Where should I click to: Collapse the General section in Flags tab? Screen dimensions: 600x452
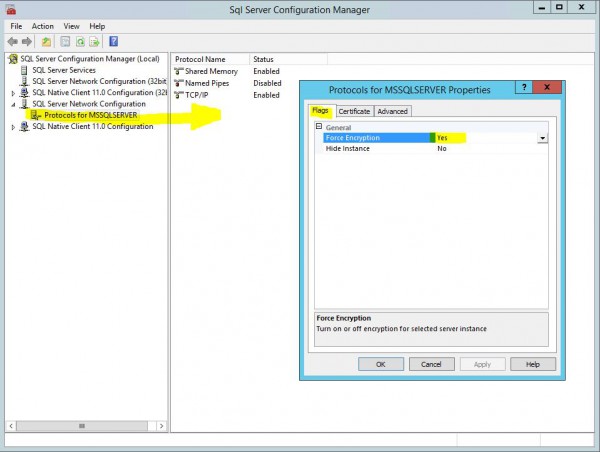(x=319, y=126)
